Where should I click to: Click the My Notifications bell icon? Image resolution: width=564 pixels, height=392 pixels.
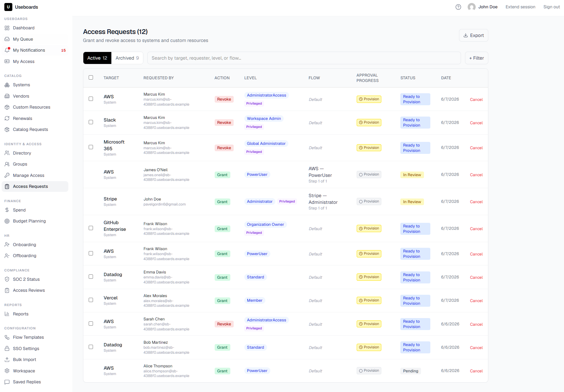7,50
